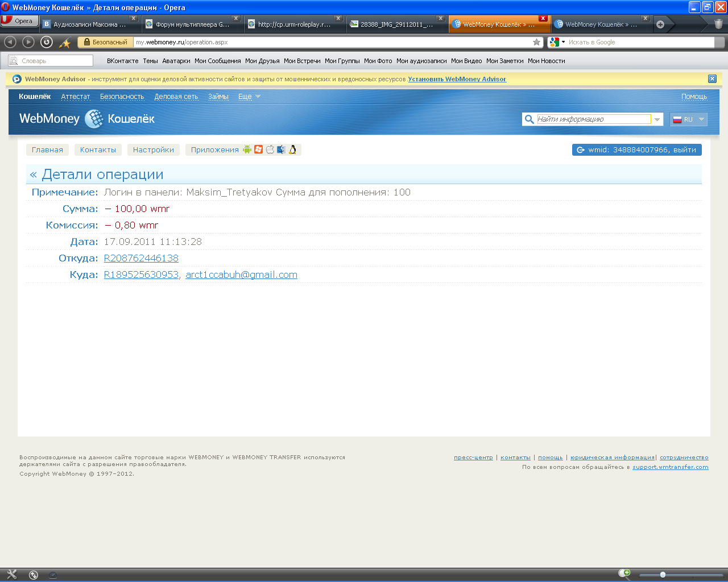Switch to Форум мультиплеера tab

pyautogui.click(x=192, y=24)
